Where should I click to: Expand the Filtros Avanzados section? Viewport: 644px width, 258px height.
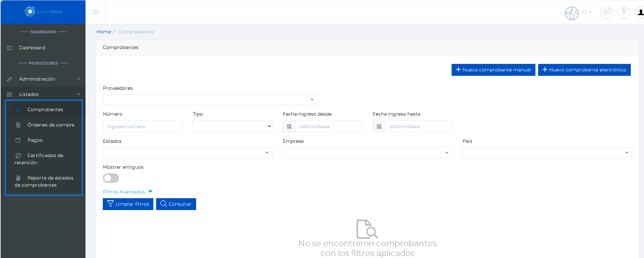pos(128,192)
